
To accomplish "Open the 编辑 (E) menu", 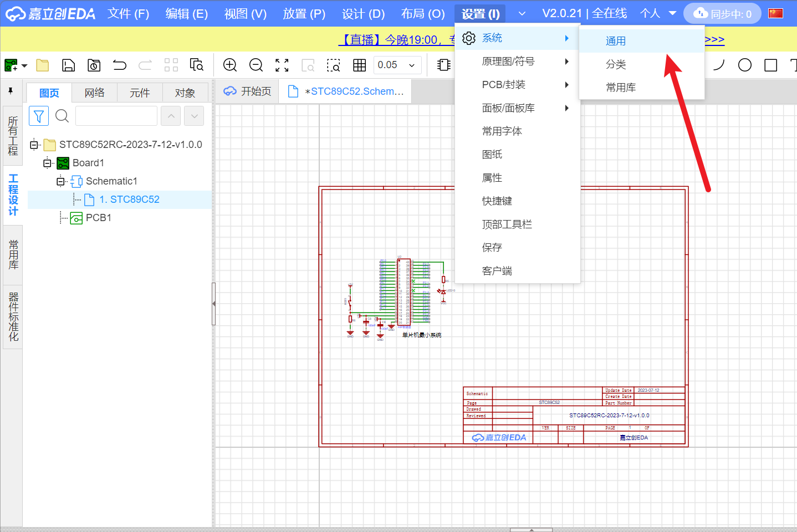I will 187,13.
